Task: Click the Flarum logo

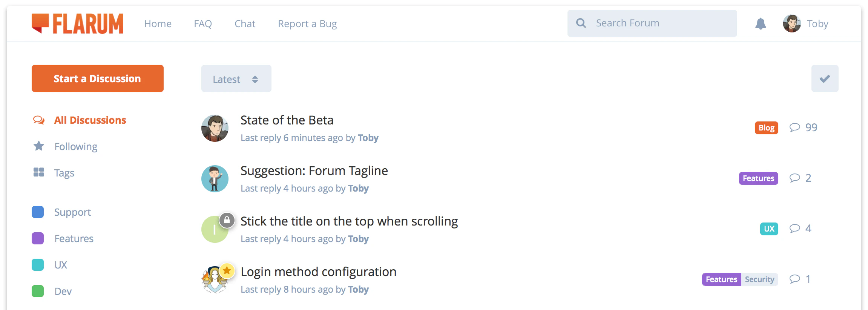Action: 77,24
